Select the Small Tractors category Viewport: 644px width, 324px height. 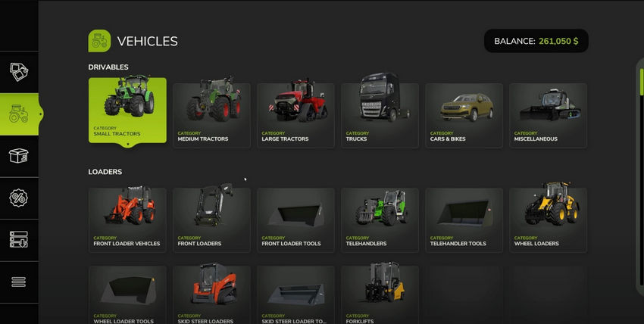point(128,111)
